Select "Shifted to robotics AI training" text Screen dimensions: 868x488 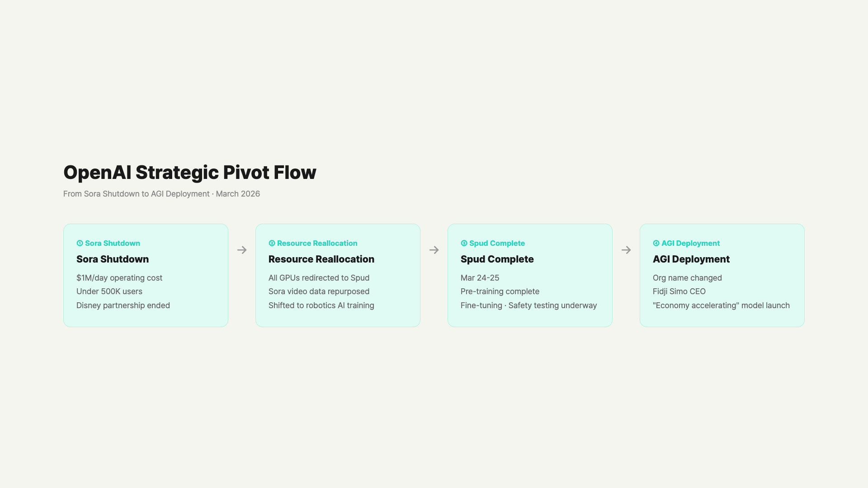[321, 305]
